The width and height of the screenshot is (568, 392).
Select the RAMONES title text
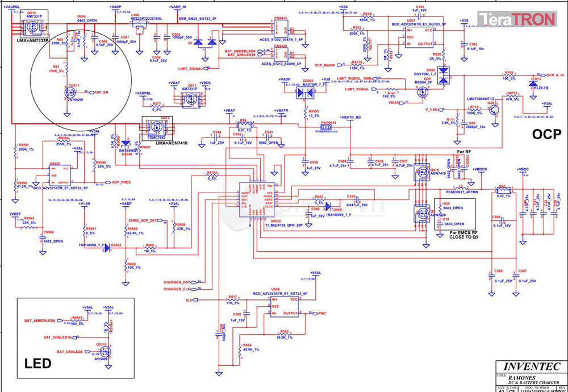[x=523, y=377]
